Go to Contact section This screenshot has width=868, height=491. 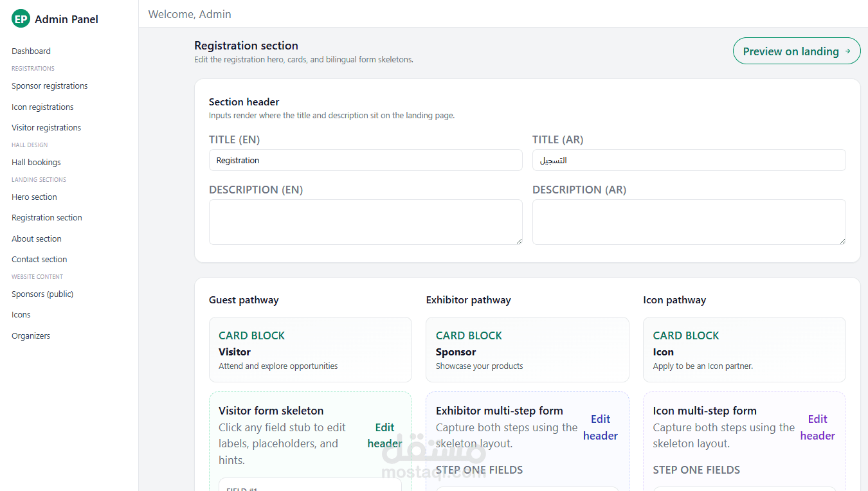coord(39,259)
